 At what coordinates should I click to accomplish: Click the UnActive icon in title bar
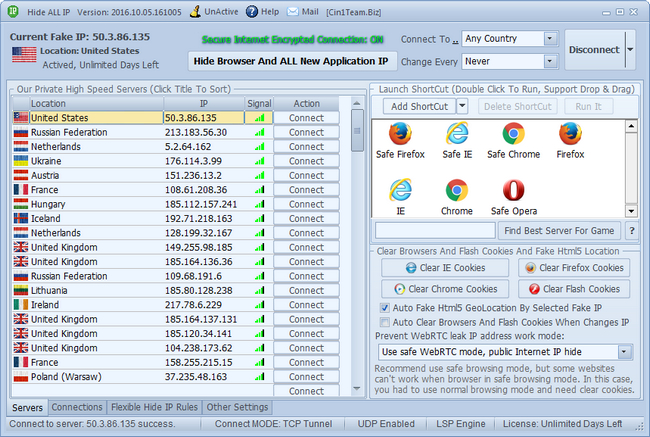point(195,12)
